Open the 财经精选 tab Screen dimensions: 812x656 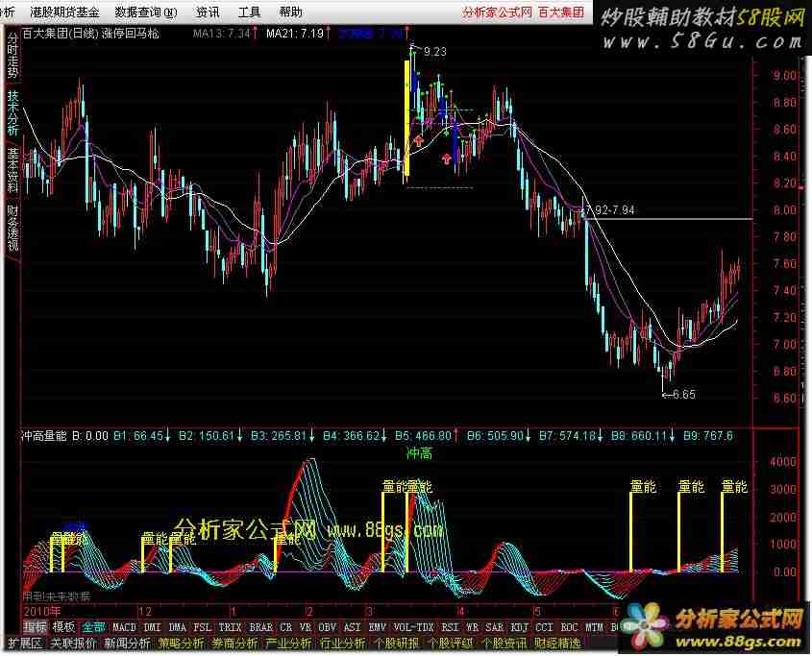click(557, 644)
